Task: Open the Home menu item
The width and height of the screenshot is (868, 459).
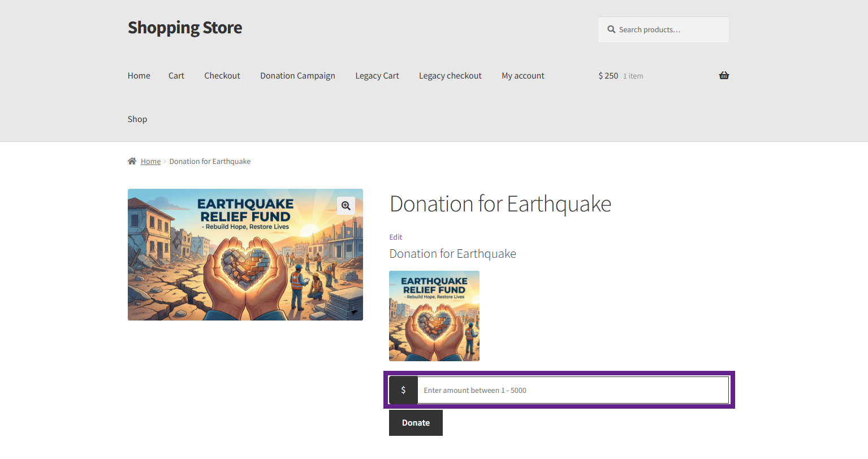Action: tap(139, 76)
